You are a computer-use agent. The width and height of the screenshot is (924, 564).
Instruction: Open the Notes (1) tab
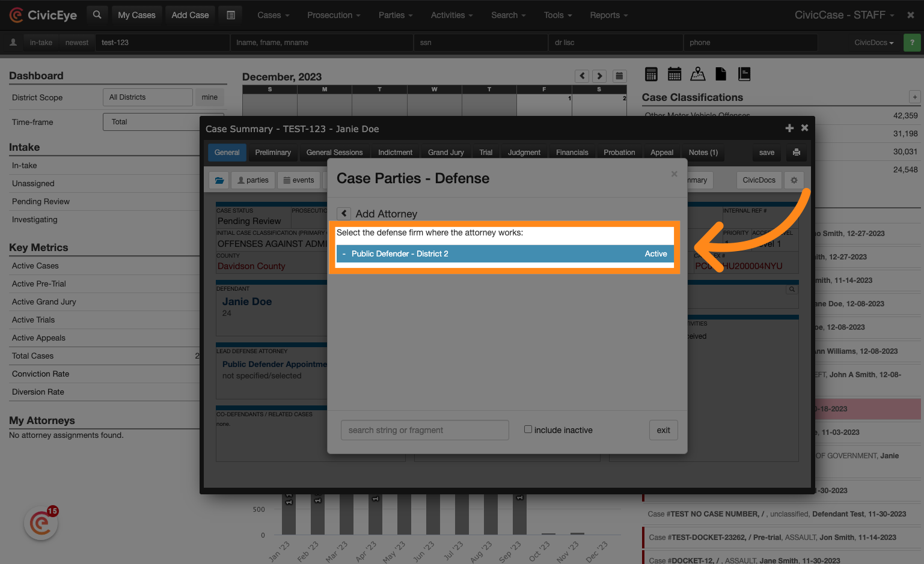(703, 153)
